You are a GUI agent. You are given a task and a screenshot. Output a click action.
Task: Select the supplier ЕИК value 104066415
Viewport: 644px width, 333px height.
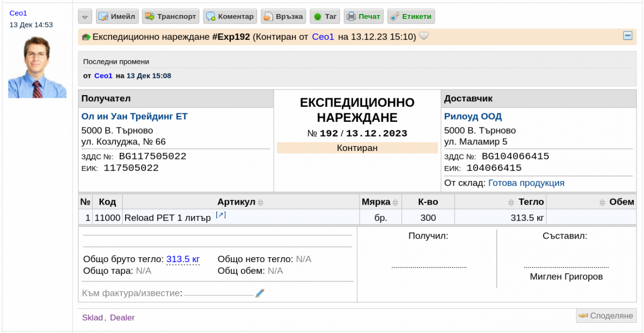494,168
